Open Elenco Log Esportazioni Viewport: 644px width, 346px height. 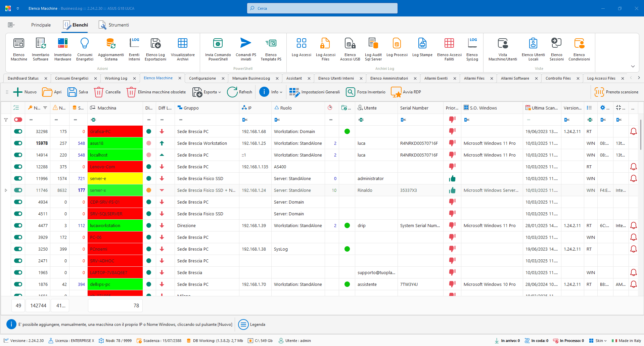click(155, 49)
